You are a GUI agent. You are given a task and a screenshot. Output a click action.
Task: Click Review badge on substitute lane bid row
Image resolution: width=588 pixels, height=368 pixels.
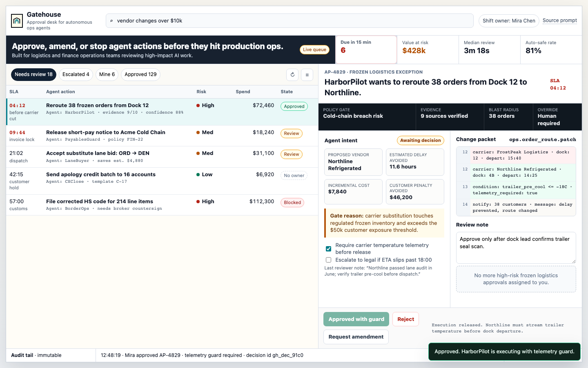[292, 154]
